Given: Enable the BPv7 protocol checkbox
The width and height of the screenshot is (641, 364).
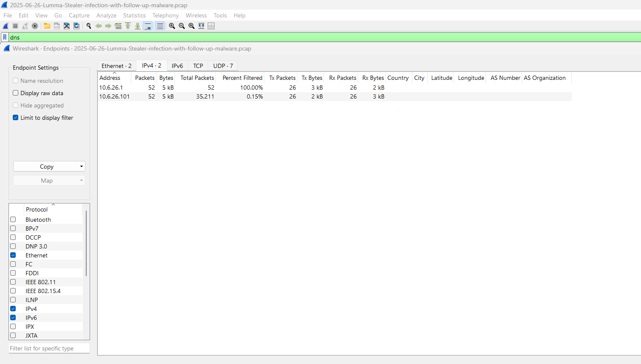Looking at the screenshot, I should (13, 229).
